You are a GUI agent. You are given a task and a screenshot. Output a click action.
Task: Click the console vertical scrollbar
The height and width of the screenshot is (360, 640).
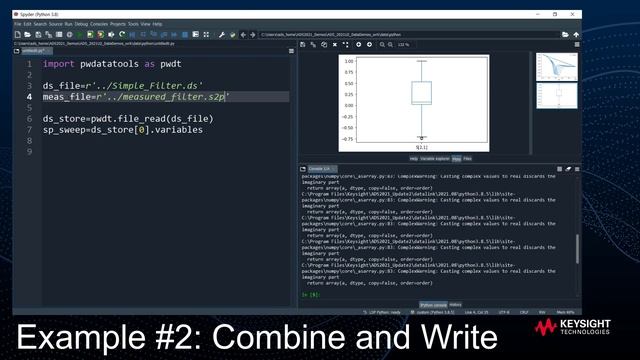click(577, 249)
